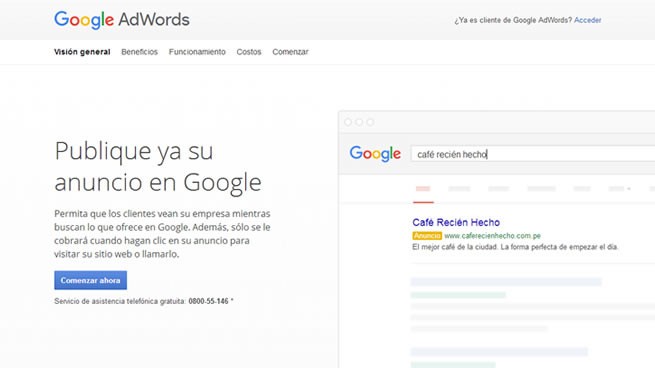Click the phone number 0800-55-146

pyautogui.click(x=208, y=301)
